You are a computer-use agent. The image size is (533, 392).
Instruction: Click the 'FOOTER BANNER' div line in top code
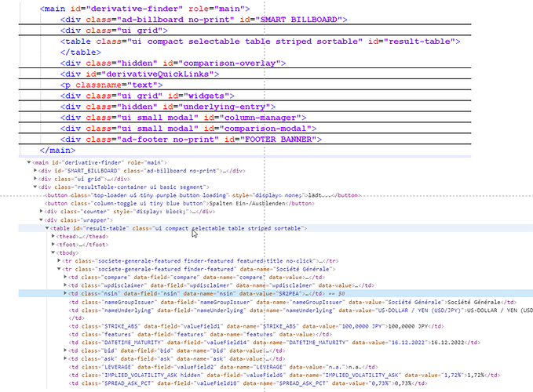tap(191, 139)
